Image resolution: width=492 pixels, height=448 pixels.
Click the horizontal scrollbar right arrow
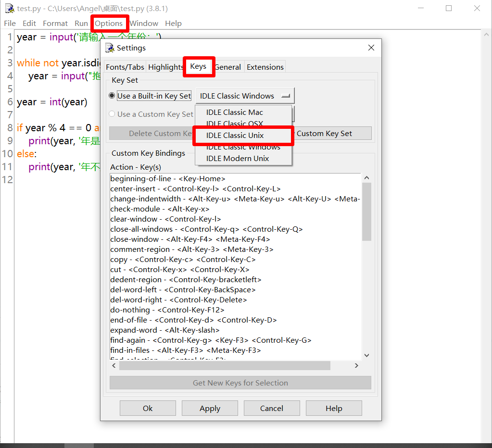point(356,366)
